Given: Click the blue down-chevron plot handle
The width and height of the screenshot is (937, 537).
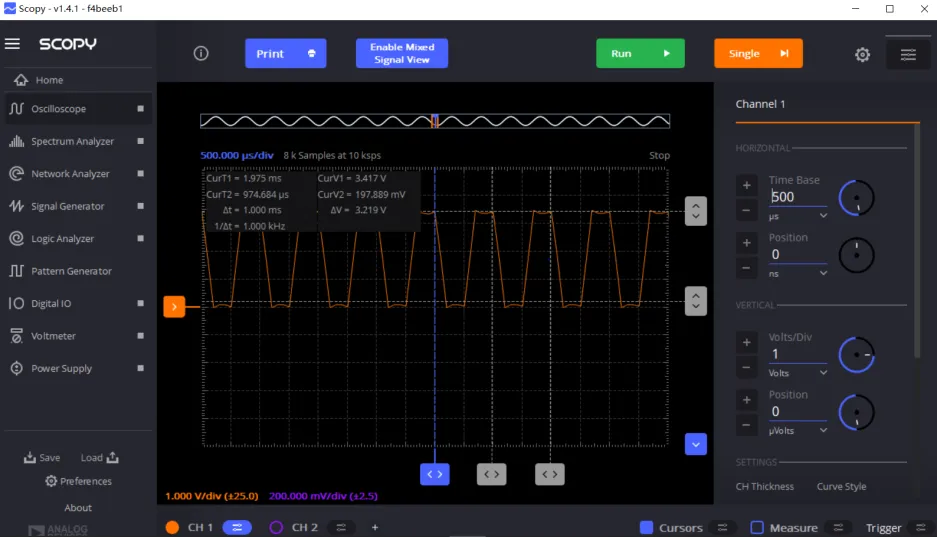Looking at the screenshot, I should click(x=696, y=444).
